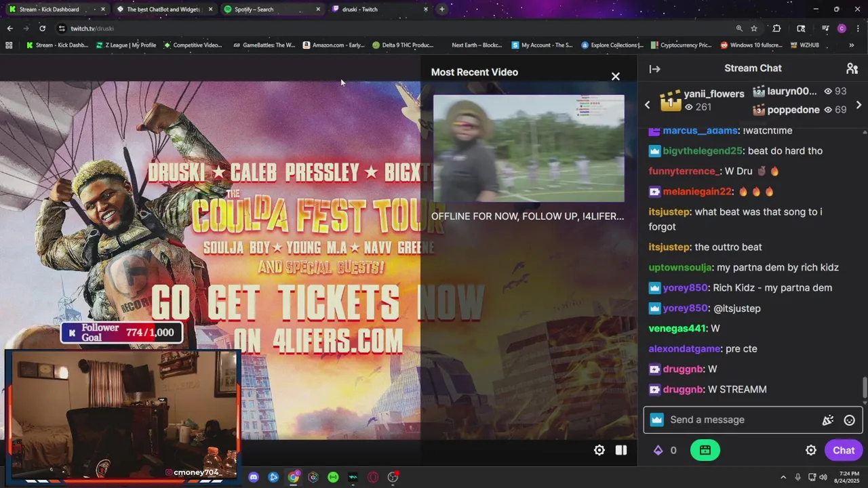Collapse the Stream Chat panel
Viewport: 868px width, 488px height.
[654, 69]
